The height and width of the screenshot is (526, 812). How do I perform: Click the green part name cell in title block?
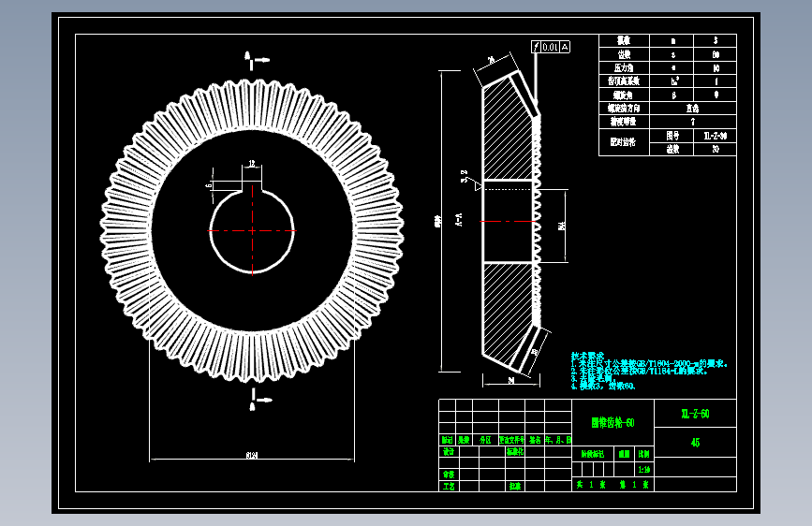click(x=613, y=423)
